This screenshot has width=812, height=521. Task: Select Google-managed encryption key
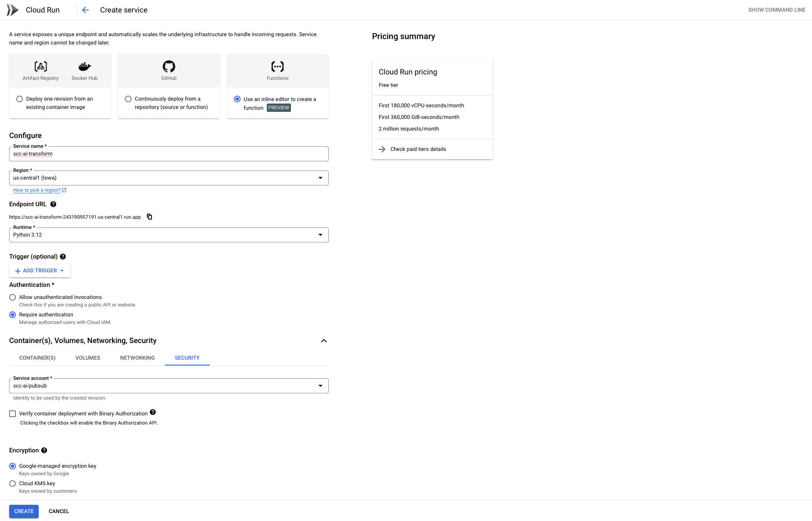[12, 466]
